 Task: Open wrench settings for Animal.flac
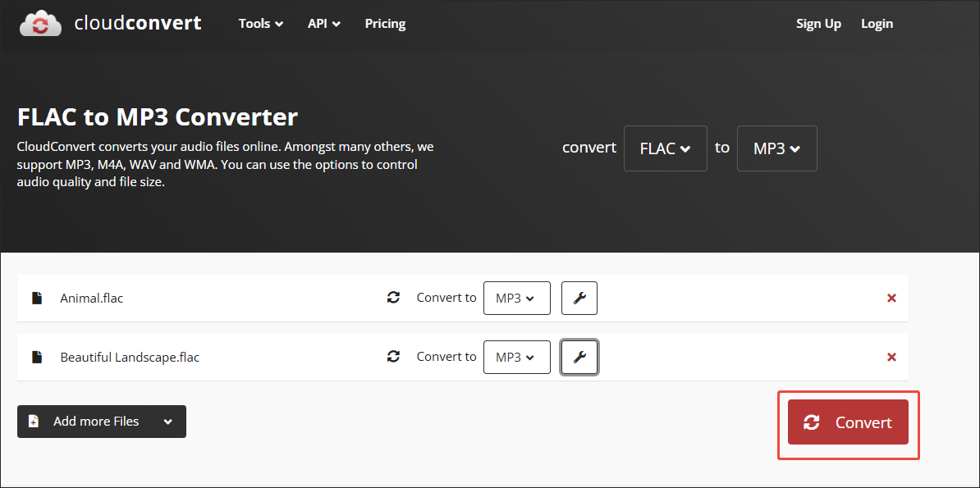tap(579, 298)
